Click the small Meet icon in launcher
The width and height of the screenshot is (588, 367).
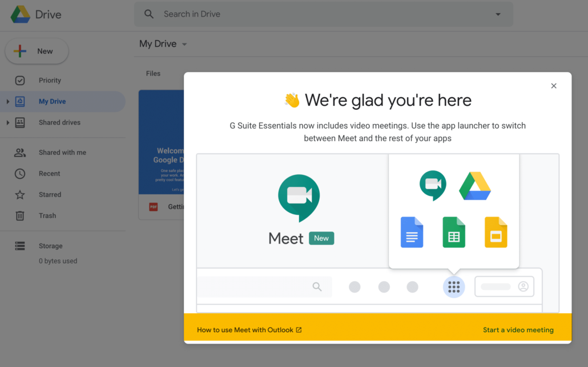pos(433,186)
